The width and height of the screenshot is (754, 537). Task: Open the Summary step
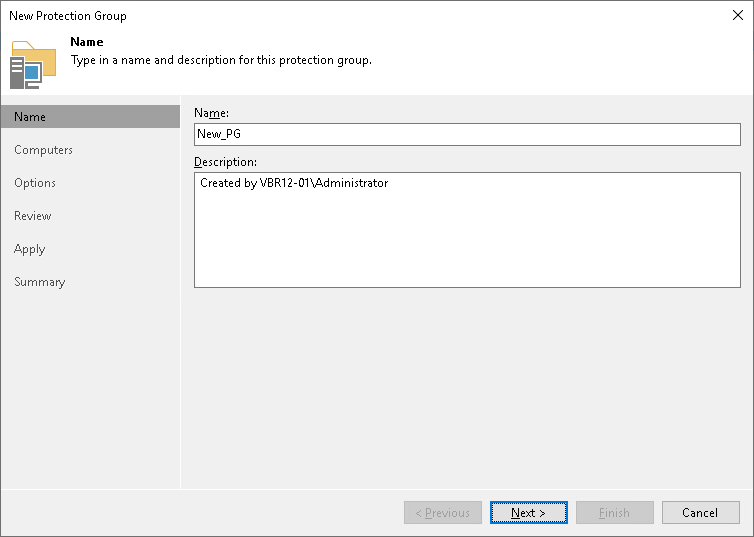pos(39,282)
